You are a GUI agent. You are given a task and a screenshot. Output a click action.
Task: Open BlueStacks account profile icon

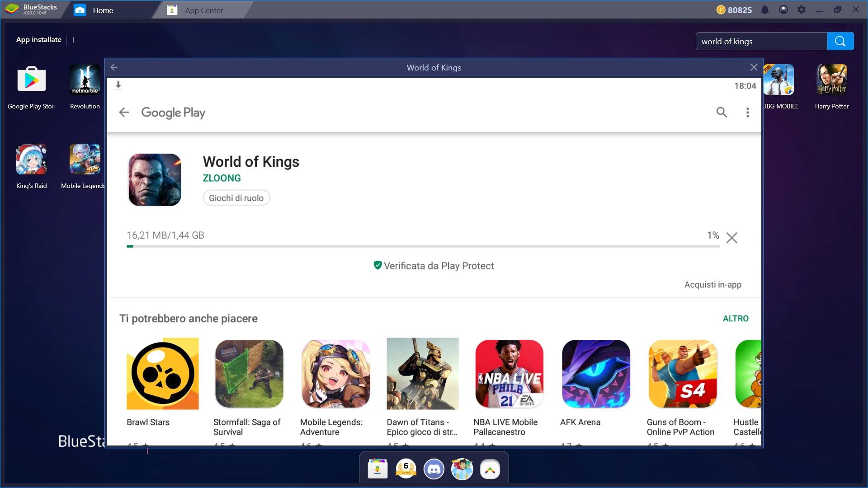783,10
